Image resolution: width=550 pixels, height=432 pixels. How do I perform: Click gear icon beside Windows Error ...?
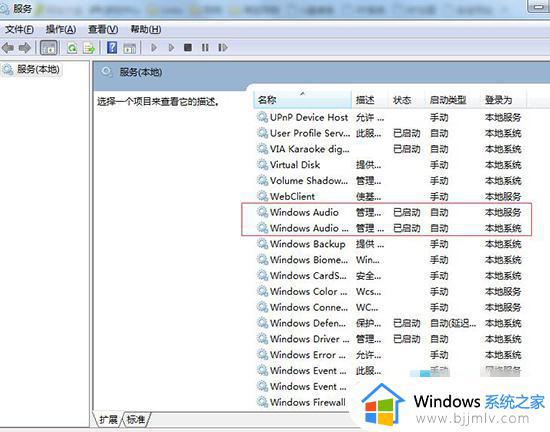tap(262, 355)
